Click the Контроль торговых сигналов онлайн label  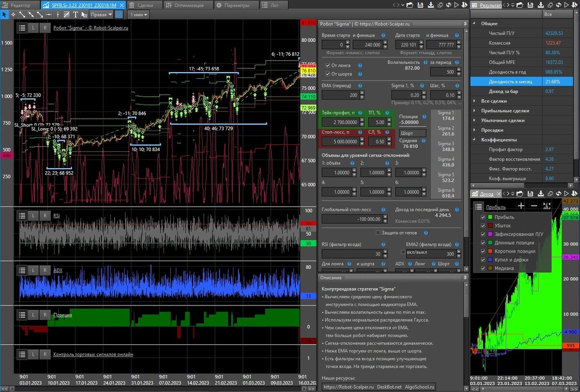tap(93, 354)
